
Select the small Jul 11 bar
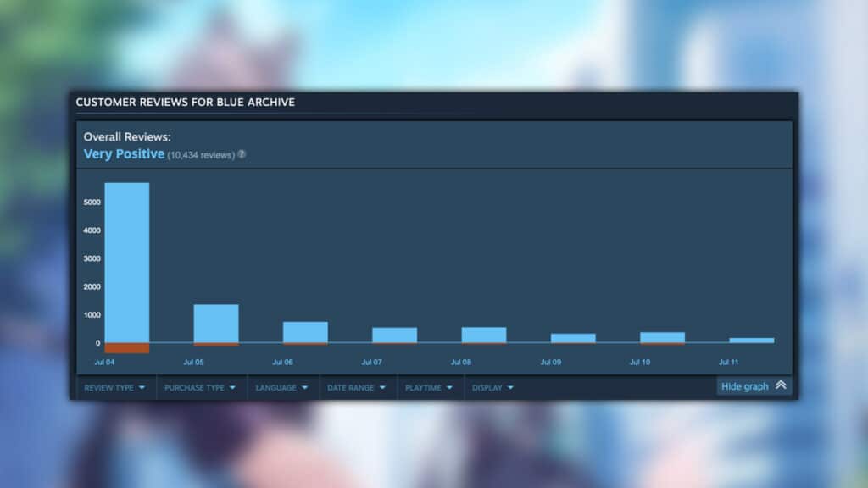coord(751,341)
